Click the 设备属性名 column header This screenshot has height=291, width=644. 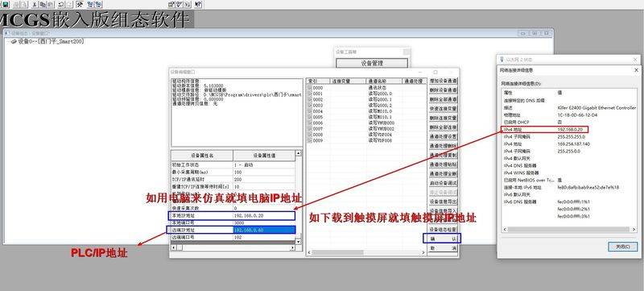(202, 156)
